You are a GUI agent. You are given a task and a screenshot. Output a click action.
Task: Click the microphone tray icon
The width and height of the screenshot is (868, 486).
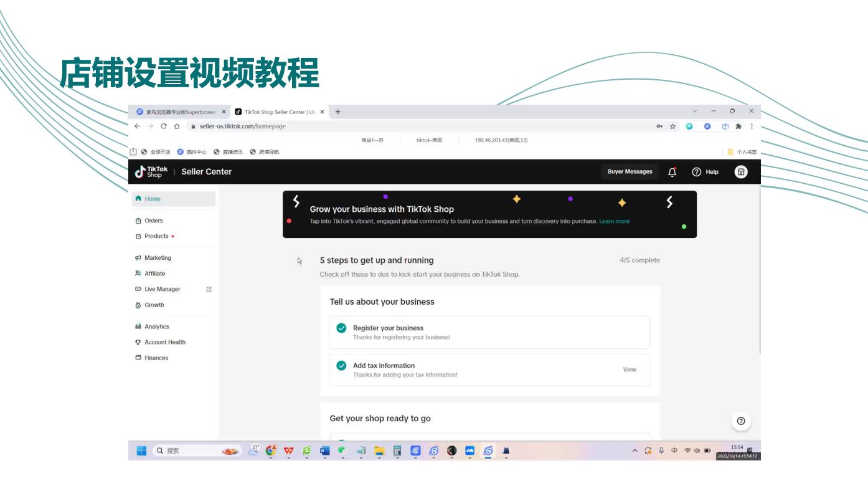pyautogui.click(x=661, y=450)
